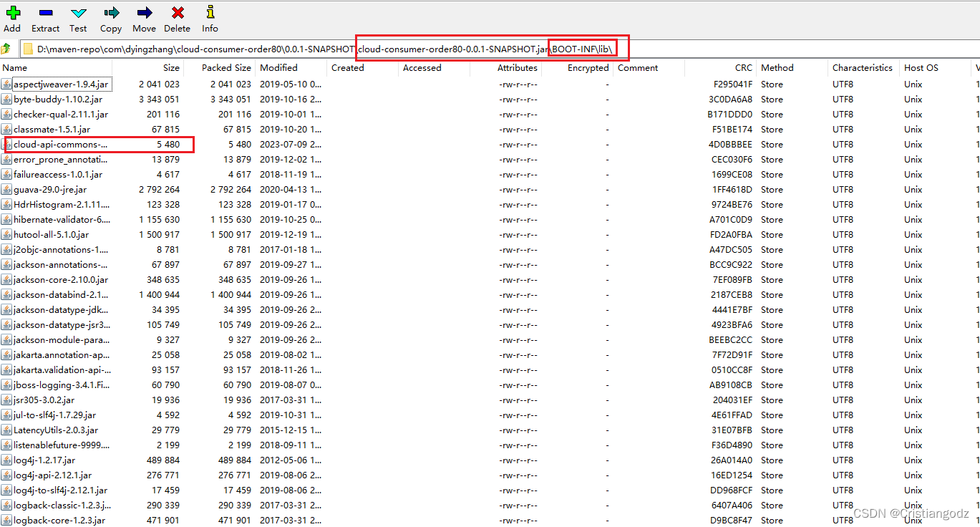The image size is (980, 527).
Task: Click the yellow Info toolbar icon
Action: pyautogui.click(x=210, y=12)
